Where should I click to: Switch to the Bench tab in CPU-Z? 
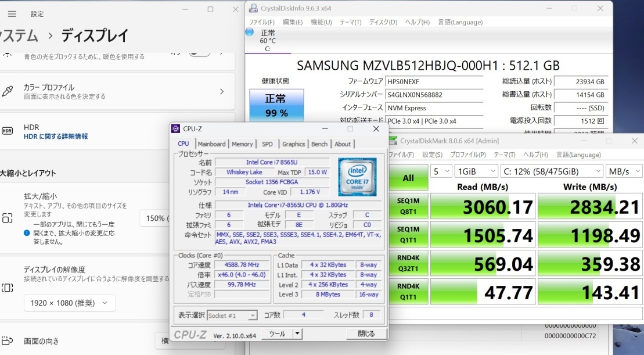coord(319,144)
